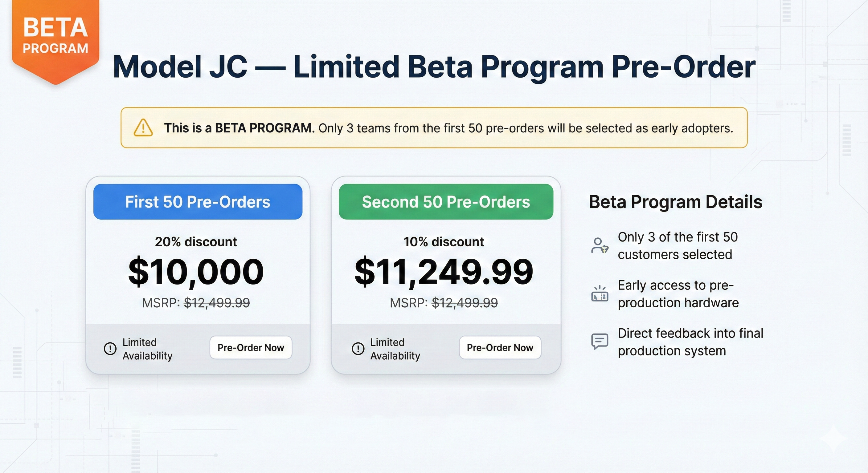Click the pre-production hardware icon
This screenshot has width=868, height=473.
(x=600, y=294)
